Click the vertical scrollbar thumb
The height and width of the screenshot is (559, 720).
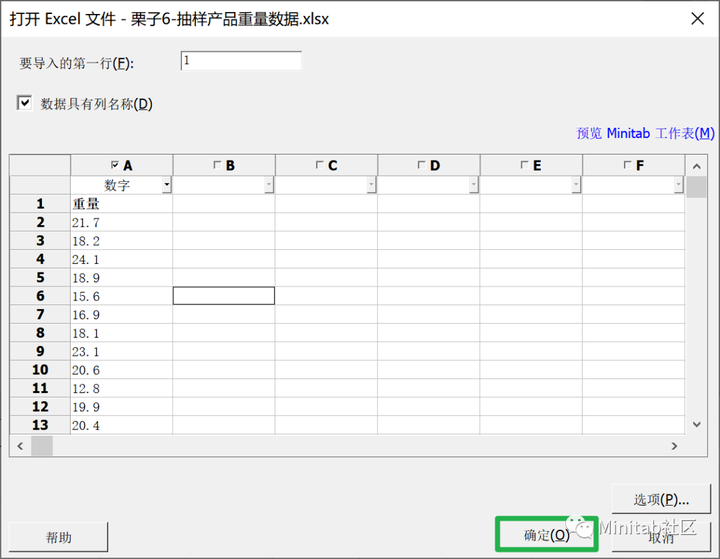point(697,187)
